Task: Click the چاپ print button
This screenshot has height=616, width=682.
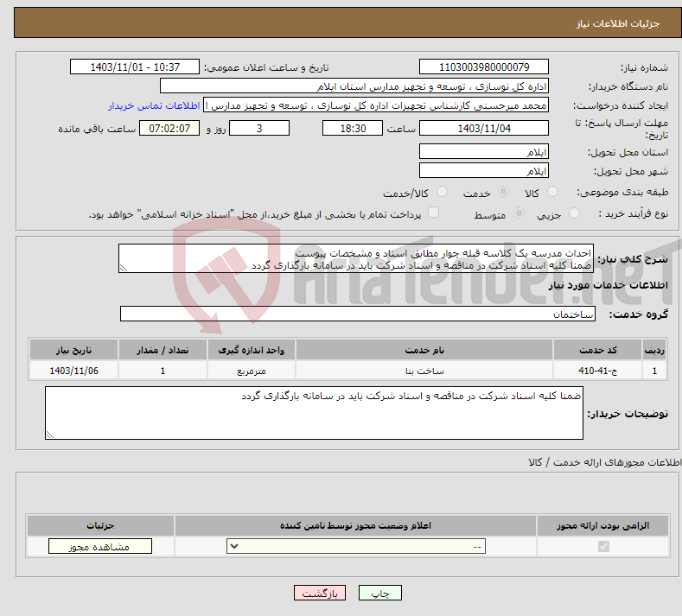Action: [380, 593]
